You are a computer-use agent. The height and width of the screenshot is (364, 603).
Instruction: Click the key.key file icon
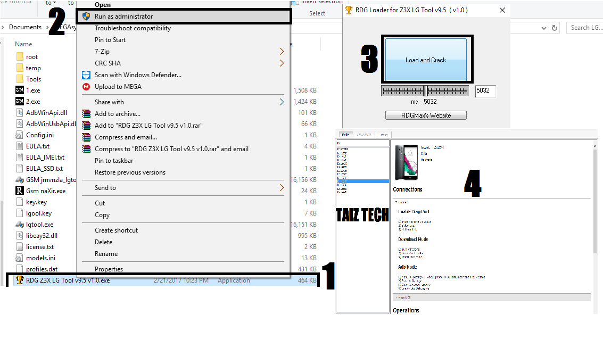click(x=20, y=202)
